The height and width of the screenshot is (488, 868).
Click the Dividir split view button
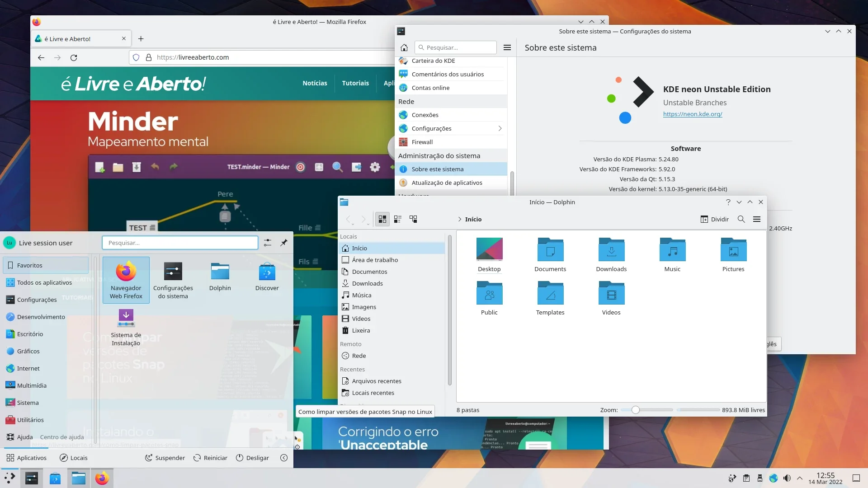pos(715,219)
